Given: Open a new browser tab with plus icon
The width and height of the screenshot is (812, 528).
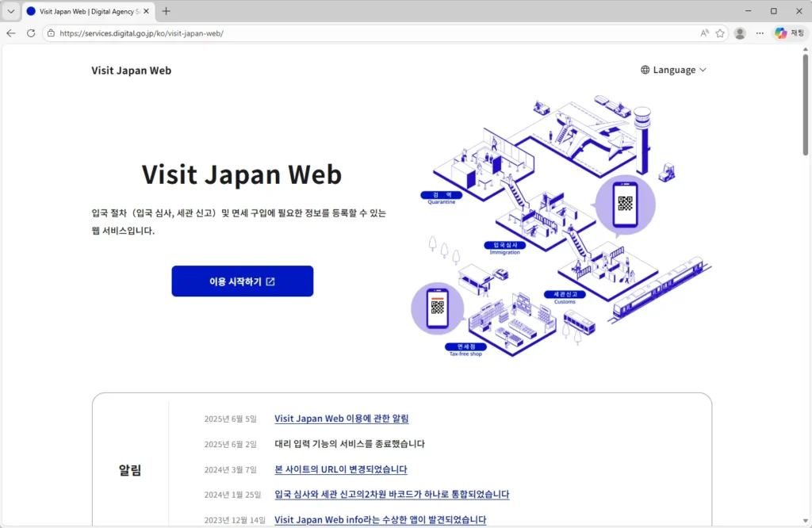Looking at the screenshot, I should coord(165,11).
